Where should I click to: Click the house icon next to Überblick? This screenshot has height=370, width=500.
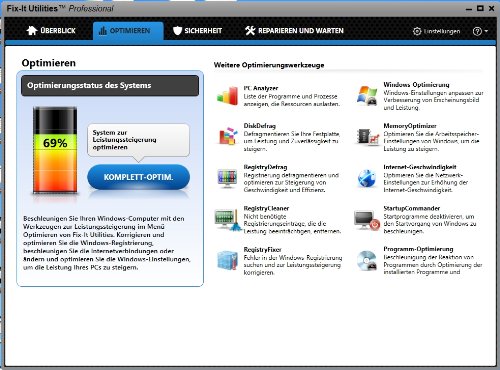coord(32,30)
